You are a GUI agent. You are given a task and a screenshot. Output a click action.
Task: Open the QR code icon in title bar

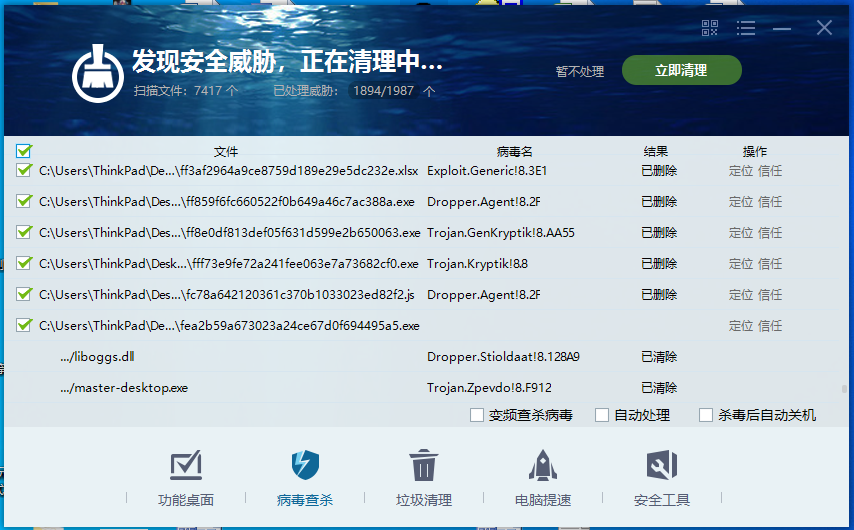click(710, 28)
